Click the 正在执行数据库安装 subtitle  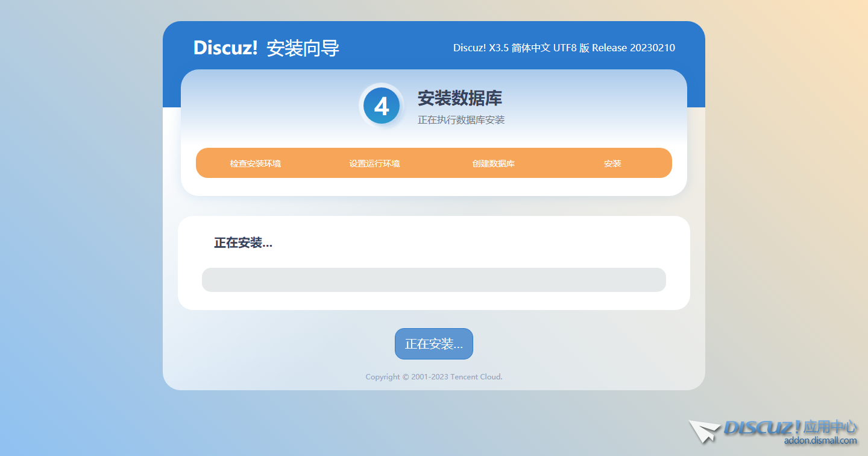[461, 120]
